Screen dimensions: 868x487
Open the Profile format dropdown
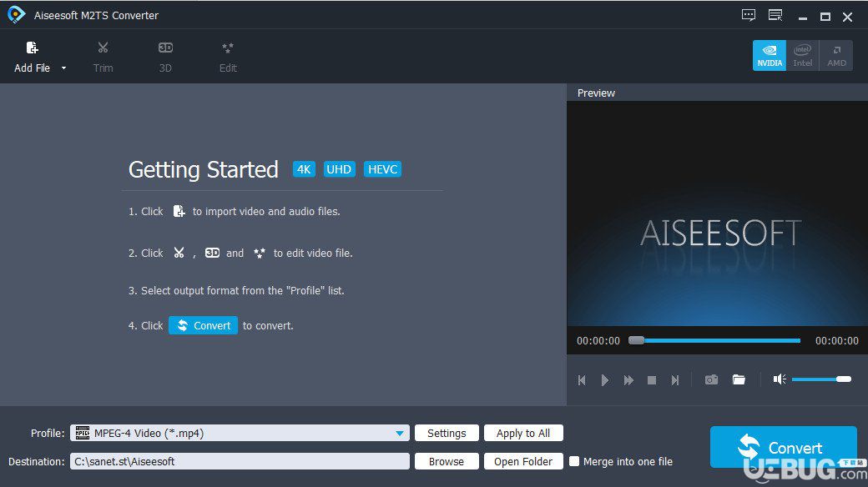click(x=240, y=433)
